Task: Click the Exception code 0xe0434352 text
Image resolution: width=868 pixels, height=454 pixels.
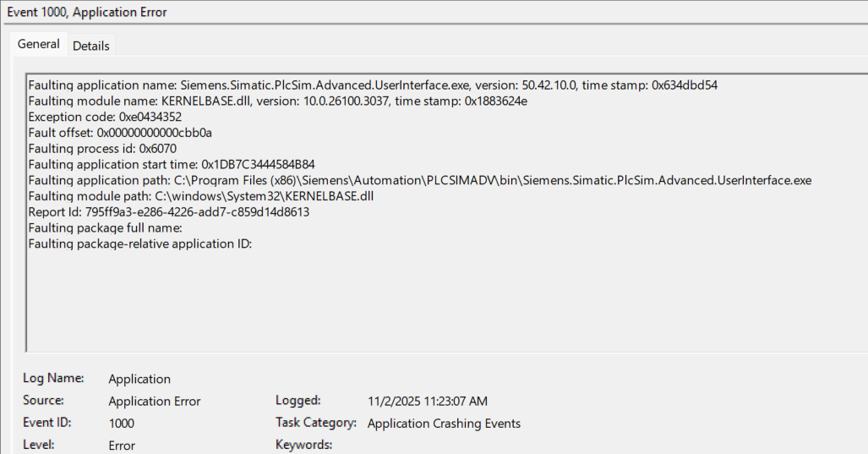Action: tap(105, 117)
